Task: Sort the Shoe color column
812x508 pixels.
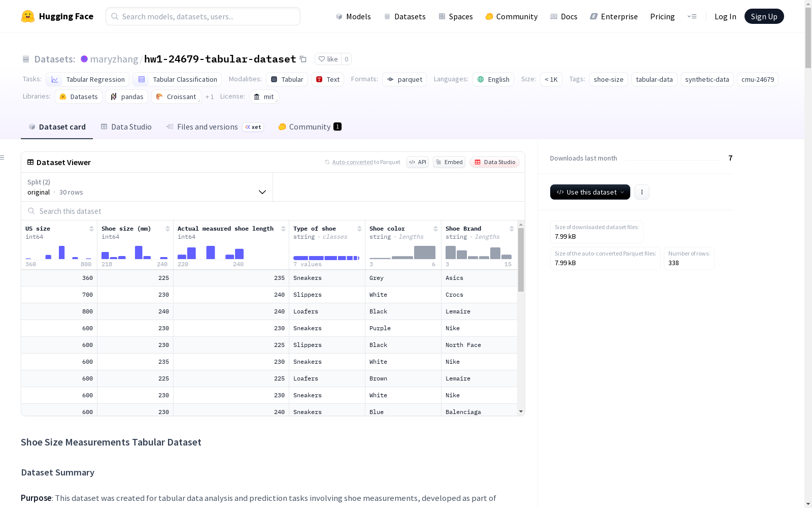Action: pyautogui.click(x=435, y=229)
